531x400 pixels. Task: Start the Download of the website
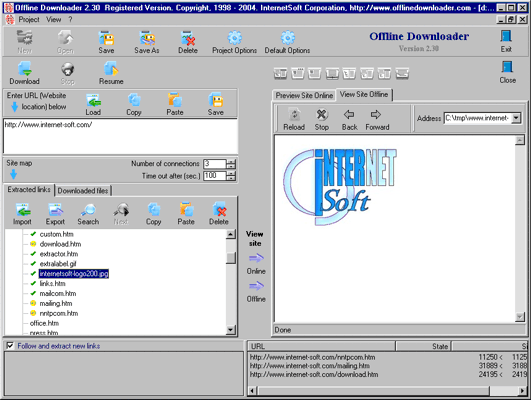[x=25, y=69]
